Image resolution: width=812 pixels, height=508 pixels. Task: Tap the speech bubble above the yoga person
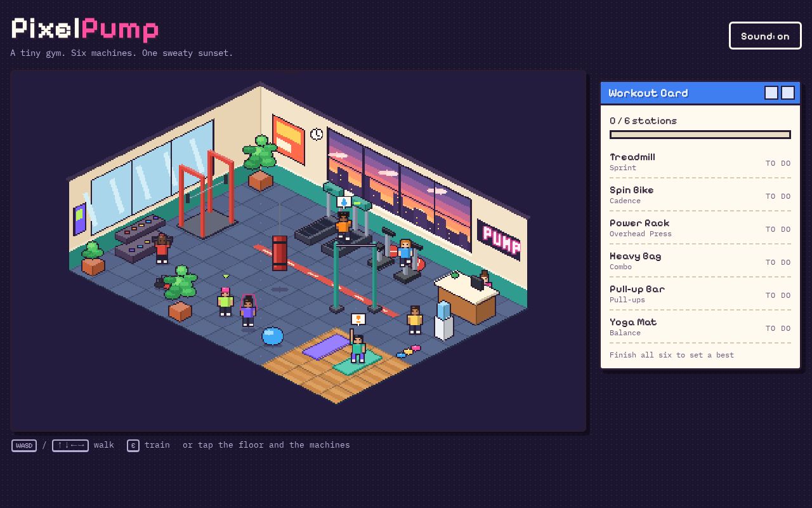click(358, 319)
